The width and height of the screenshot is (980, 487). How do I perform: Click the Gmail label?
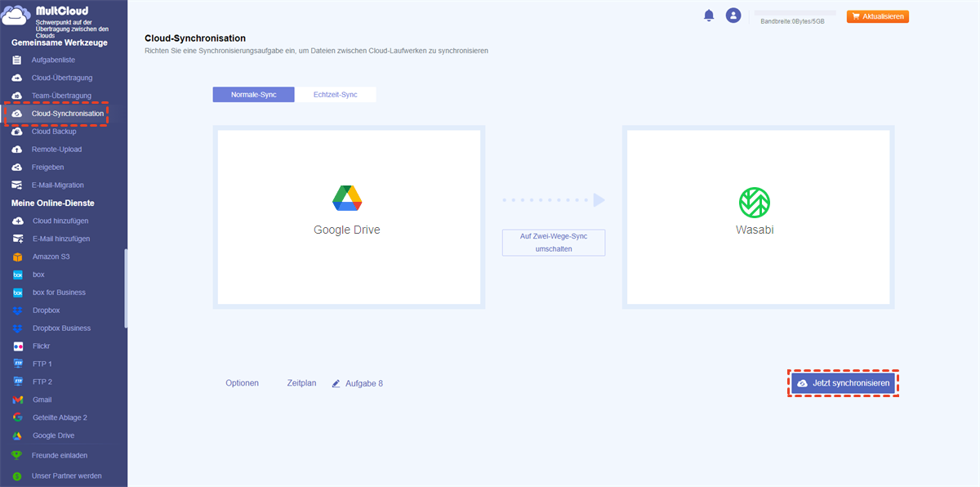click(42, 400)
